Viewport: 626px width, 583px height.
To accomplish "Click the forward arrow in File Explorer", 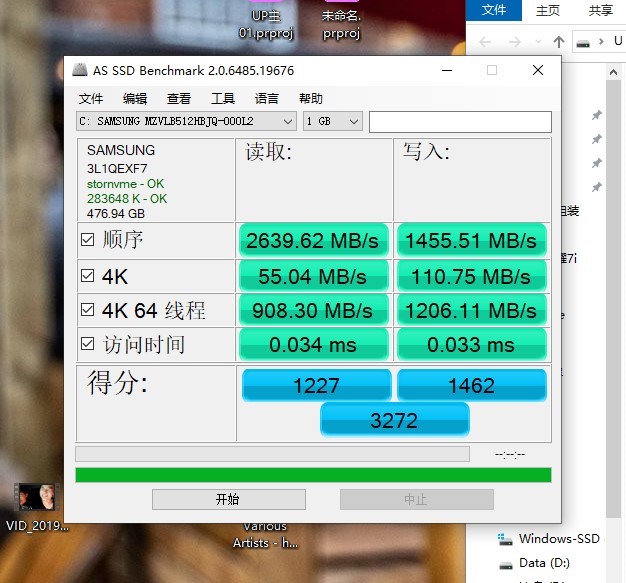I will pos(515,42).
